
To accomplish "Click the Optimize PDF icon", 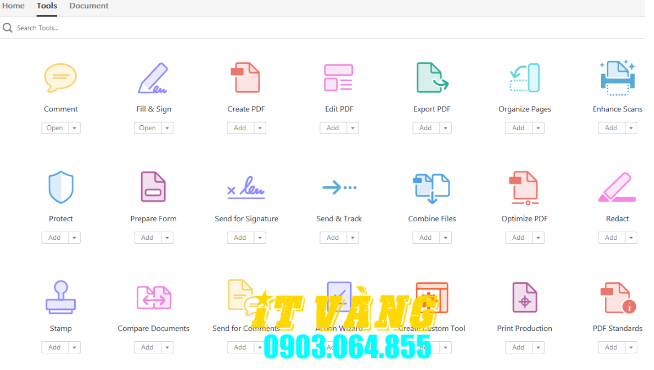I will click(524, 188).
